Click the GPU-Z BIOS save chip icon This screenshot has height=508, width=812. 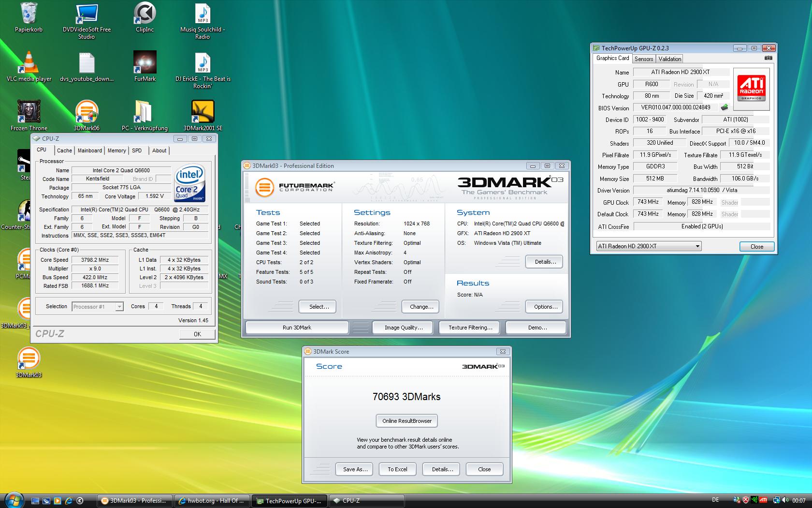point(724,107)
